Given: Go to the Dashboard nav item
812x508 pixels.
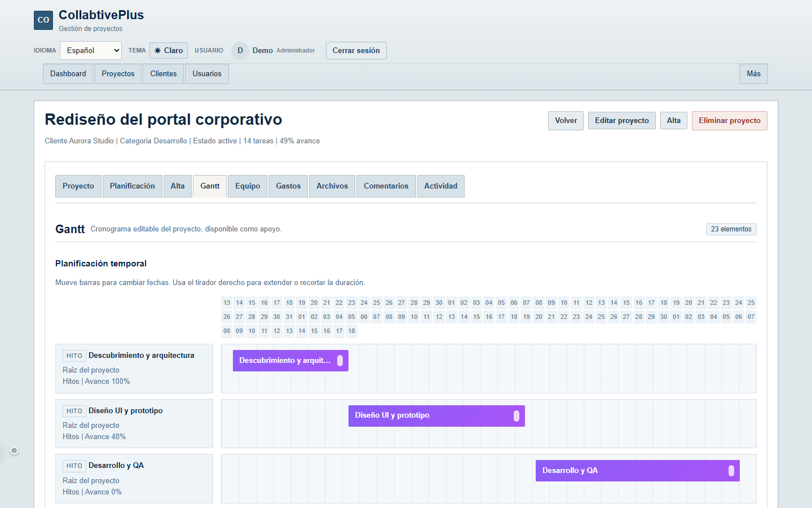Looking at the screenshot, I should [x=68, y=74].
